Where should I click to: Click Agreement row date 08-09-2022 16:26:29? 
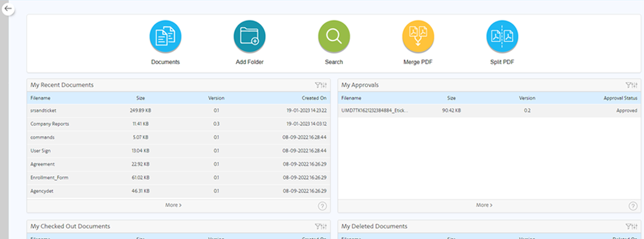click(304, 164)
